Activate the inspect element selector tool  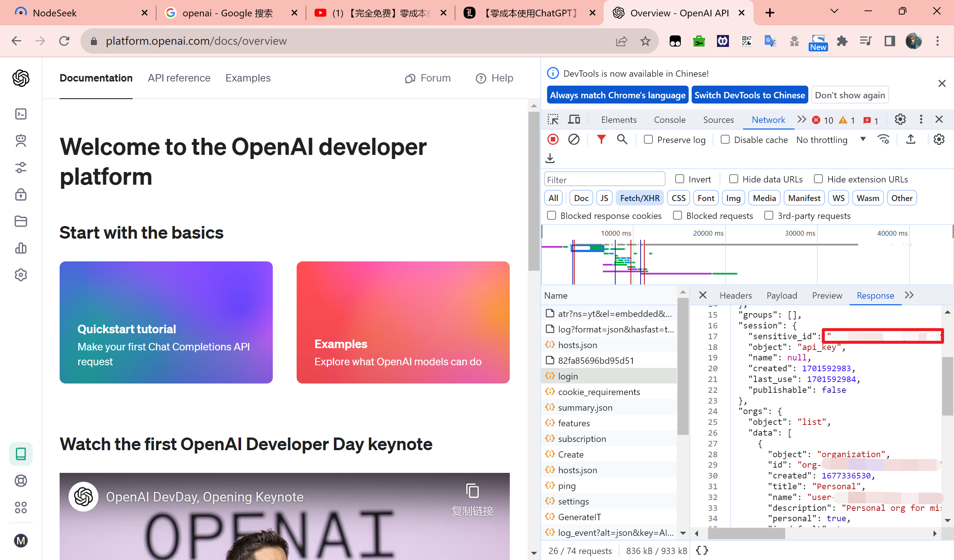[553, 120]
